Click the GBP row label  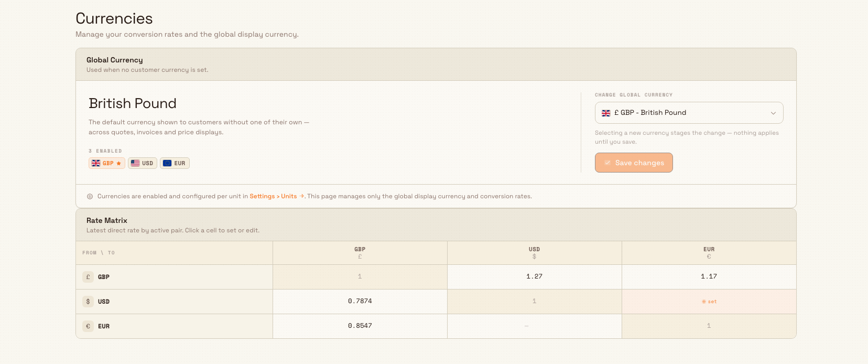click(x=104, y=277)
